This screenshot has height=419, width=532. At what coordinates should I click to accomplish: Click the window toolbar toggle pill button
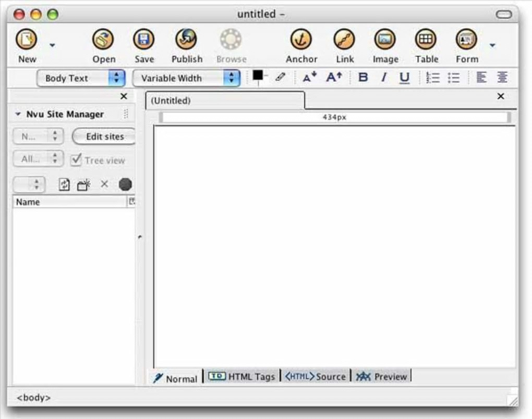(503, 14)
